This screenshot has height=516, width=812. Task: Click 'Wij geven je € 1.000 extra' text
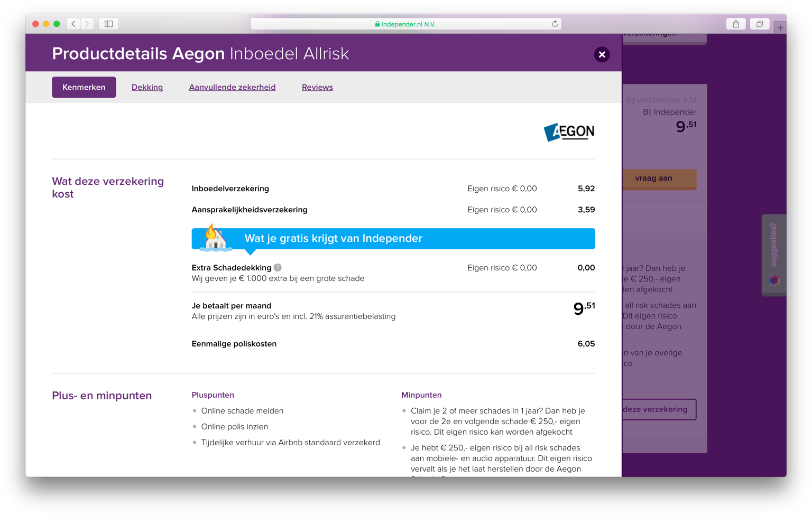pos(278,278)
